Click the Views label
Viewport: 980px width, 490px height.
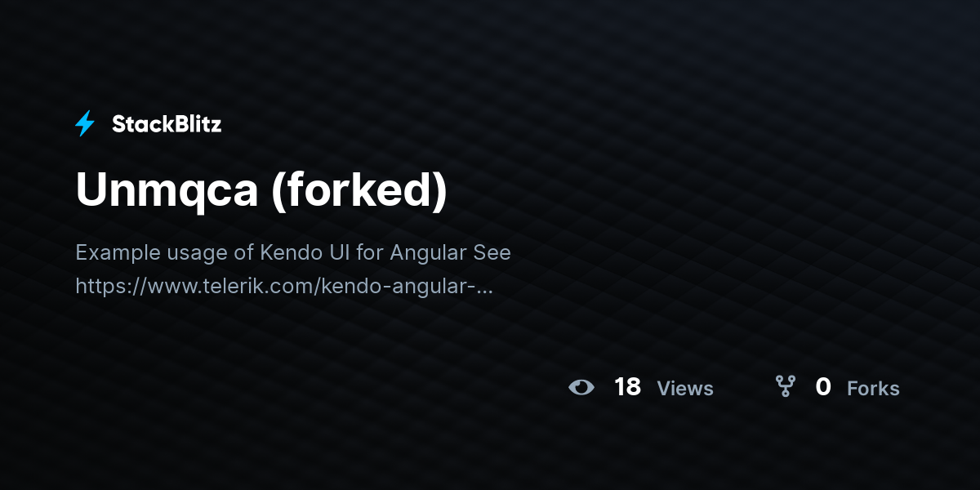[685, 389]
